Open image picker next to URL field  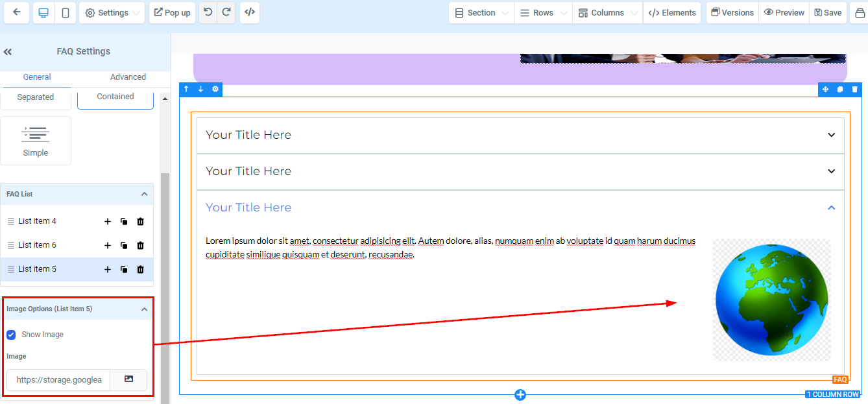pos(128,379)
